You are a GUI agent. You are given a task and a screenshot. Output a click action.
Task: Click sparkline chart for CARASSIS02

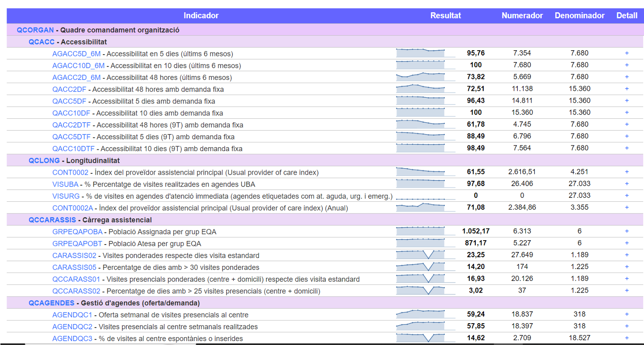pos(425,255)
